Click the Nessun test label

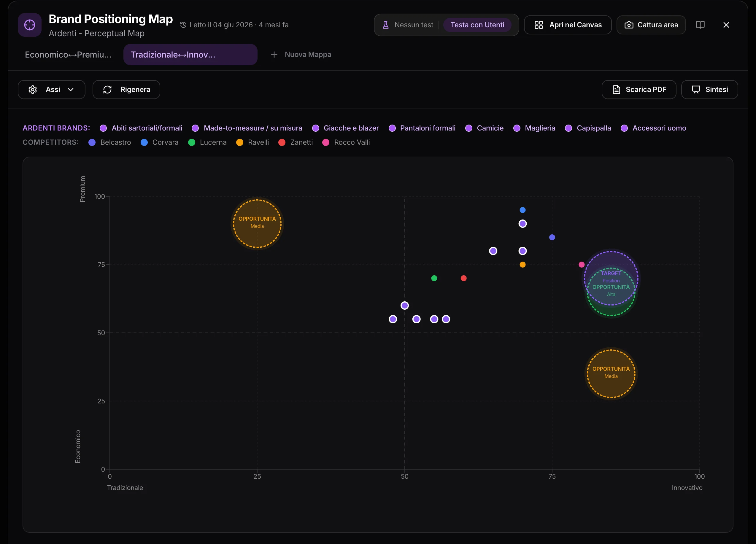pos(414,25)
